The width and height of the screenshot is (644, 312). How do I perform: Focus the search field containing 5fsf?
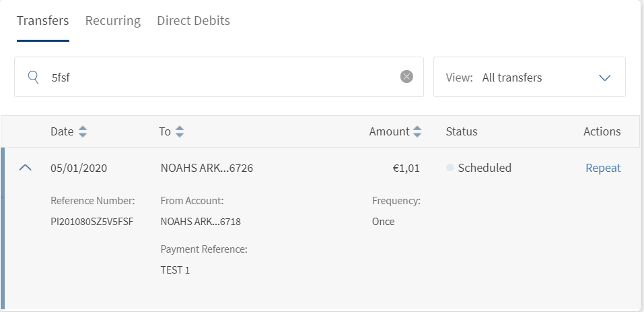pos(222,77)
